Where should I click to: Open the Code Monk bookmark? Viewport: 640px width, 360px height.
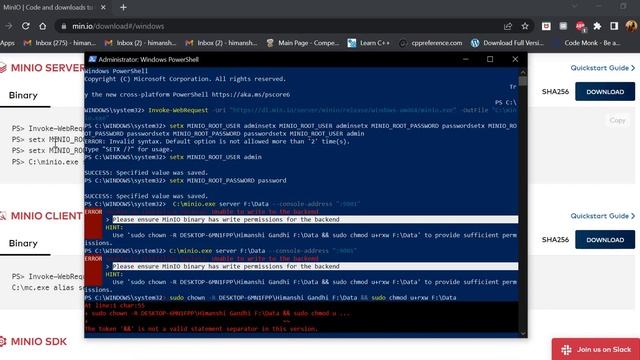587,43
